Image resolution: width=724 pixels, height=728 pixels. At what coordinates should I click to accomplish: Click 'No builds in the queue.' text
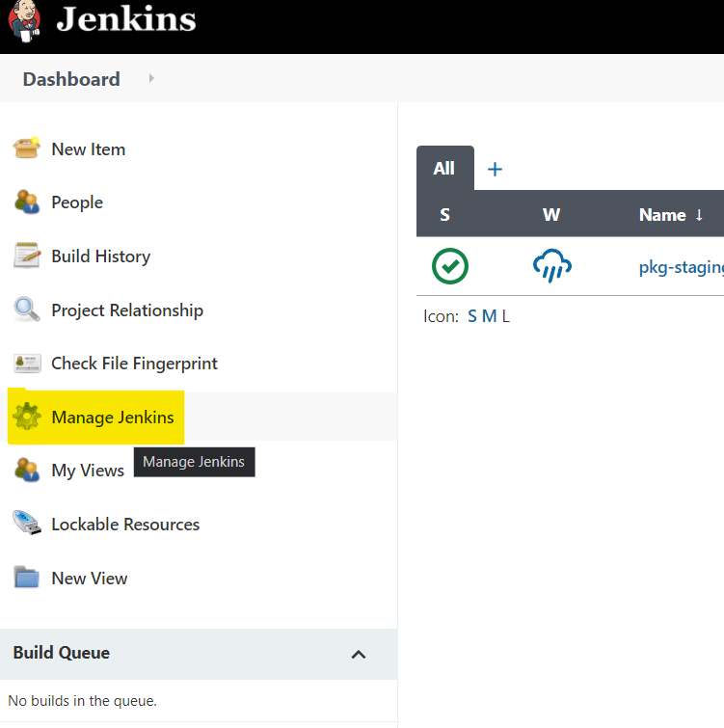(83, 701)
